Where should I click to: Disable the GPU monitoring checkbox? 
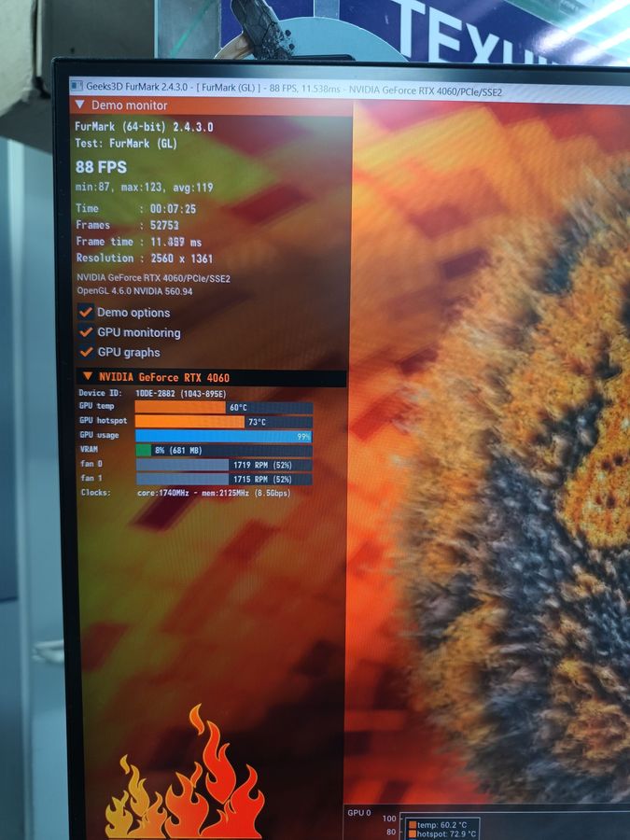click(x=86, y=332)
